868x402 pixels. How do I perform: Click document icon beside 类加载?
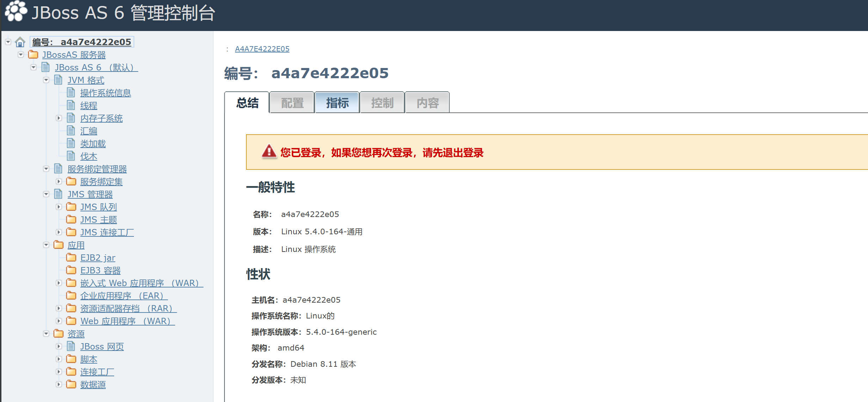tap(71, 143)
